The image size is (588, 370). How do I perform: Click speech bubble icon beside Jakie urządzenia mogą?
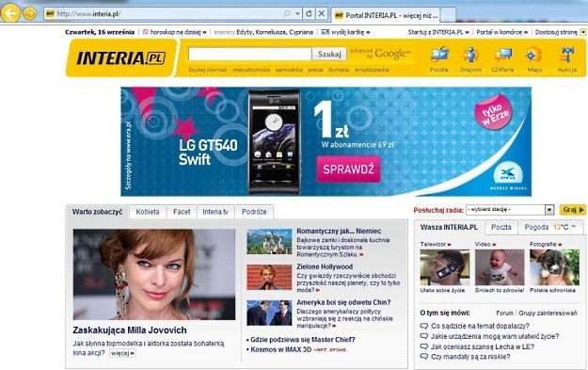424,336
